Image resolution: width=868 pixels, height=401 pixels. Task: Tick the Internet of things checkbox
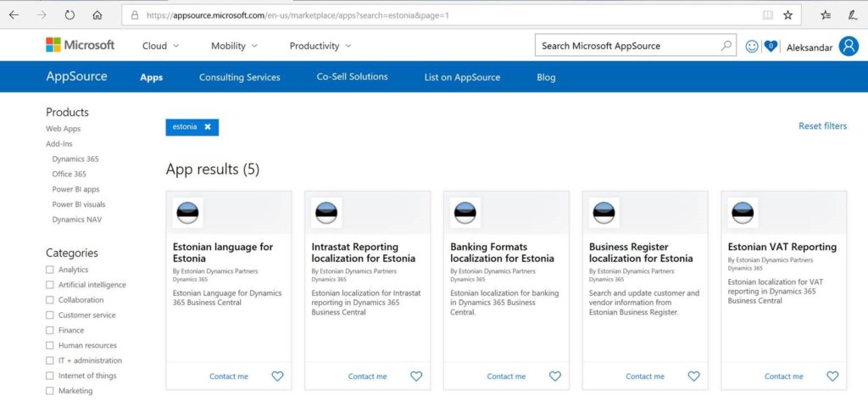50,376
